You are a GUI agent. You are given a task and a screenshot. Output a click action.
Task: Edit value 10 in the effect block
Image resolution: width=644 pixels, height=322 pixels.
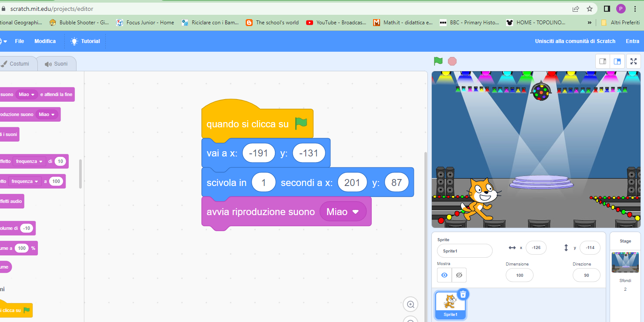(x=60, y=161)
